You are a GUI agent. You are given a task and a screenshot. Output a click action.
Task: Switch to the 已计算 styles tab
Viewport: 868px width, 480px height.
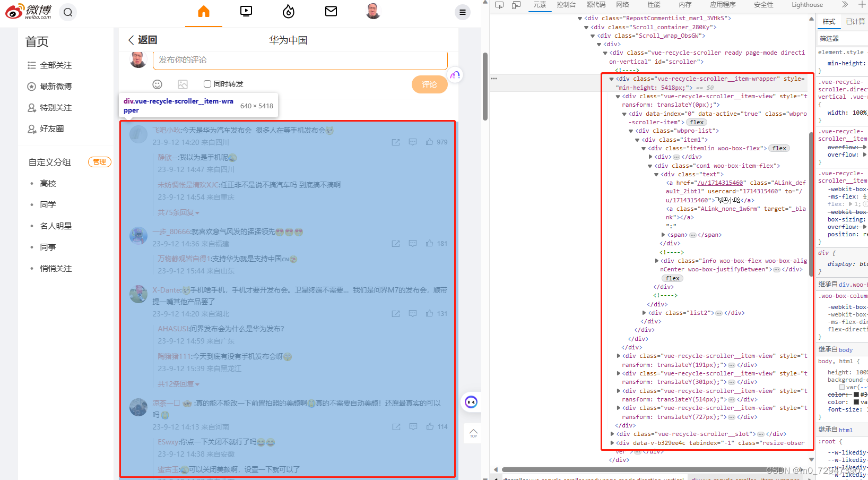pos(855,22)
